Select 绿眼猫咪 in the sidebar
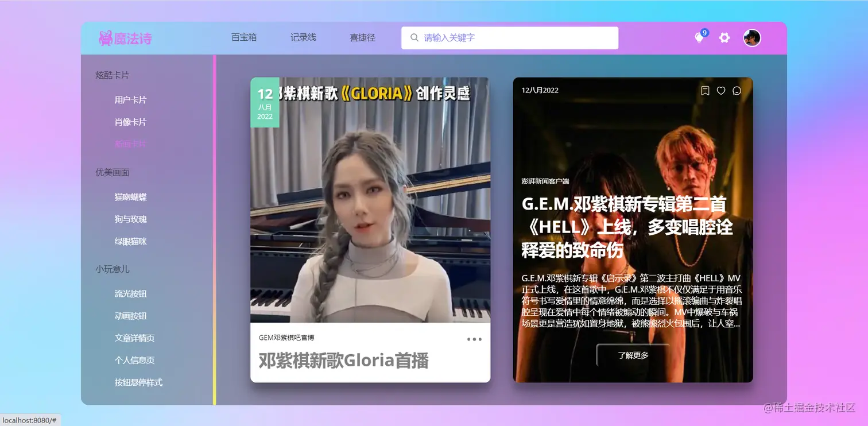Viewport: 868px width, 426px height. (x=131, y=242)
